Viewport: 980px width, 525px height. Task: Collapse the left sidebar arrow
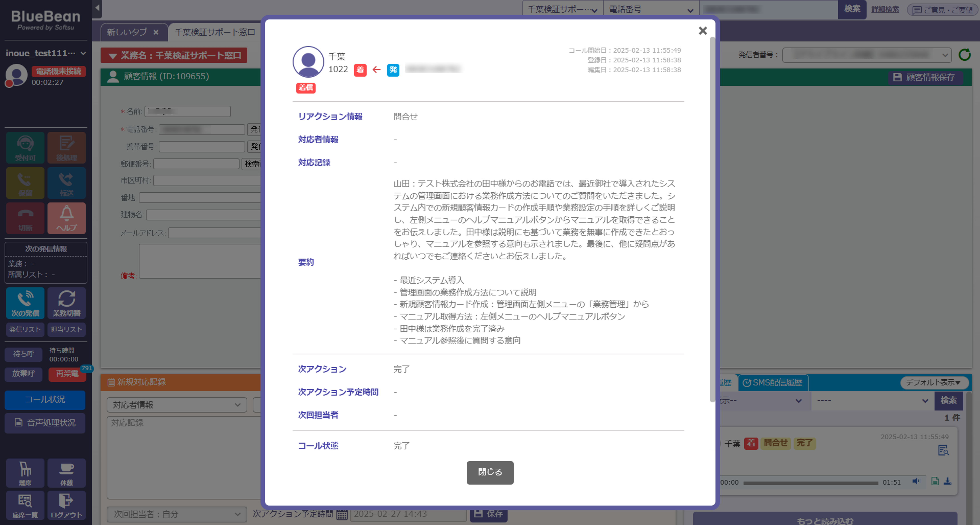[97, 8]
